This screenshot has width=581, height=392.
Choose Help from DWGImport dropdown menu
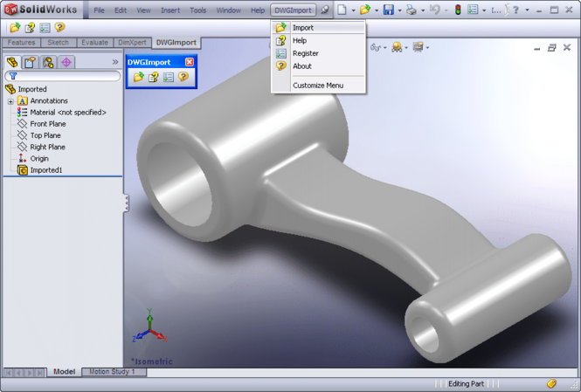click(319, 40)
